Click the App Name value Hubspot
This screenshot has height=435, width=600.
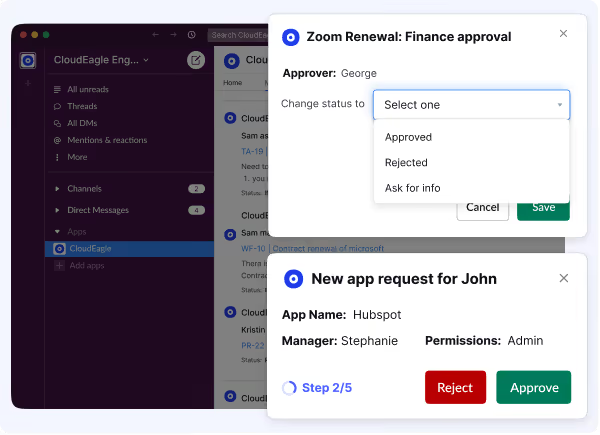377,314
